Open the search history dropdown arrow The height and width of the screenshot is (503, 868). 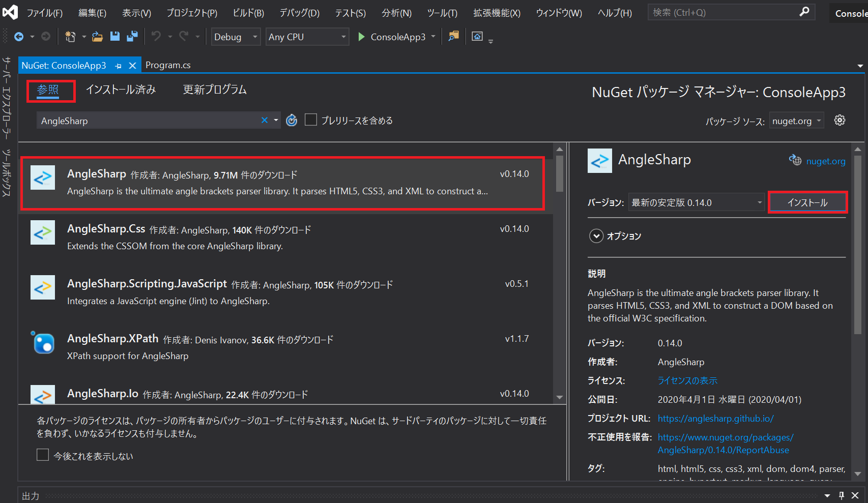[x=276, y=120]
